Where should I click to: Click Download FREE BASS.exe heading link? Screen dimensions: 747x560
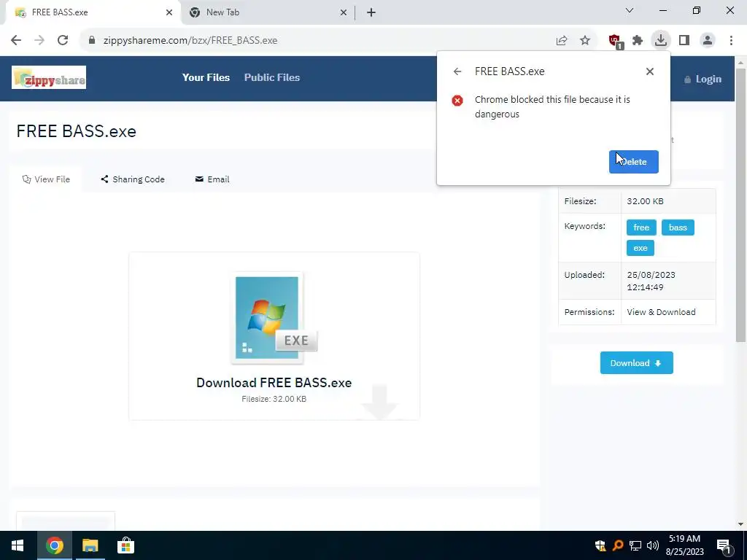click(x=274, y=383)
